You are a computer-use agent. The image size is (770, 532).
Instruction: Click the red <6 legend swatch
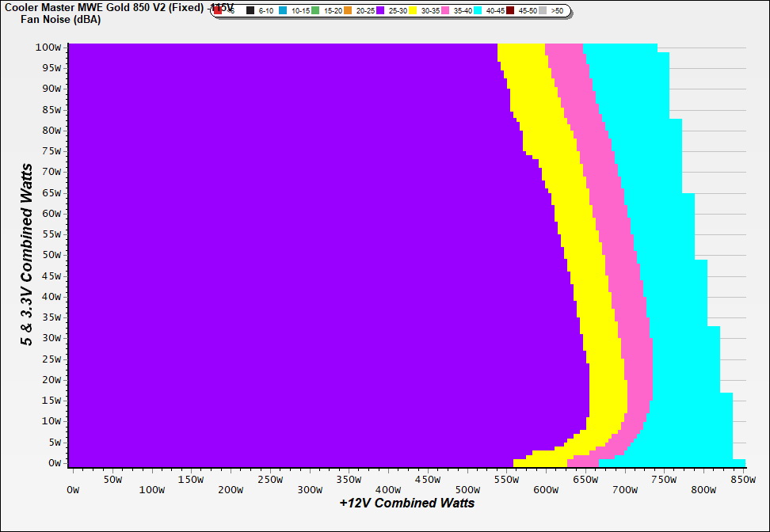(219, 11)
